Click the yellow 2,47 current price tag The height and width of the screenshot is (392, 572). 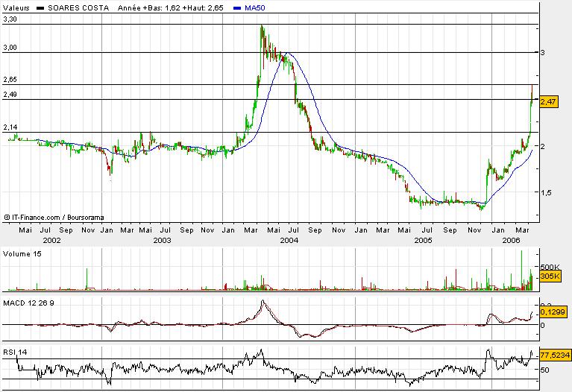[548, 102]
